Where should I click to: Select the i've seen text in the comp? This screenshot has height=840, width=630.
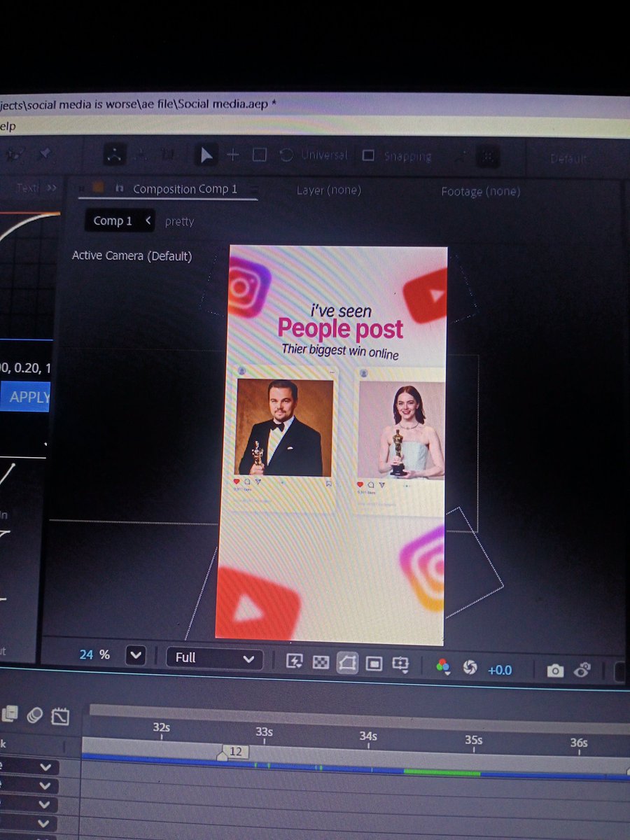coord(341,310)
